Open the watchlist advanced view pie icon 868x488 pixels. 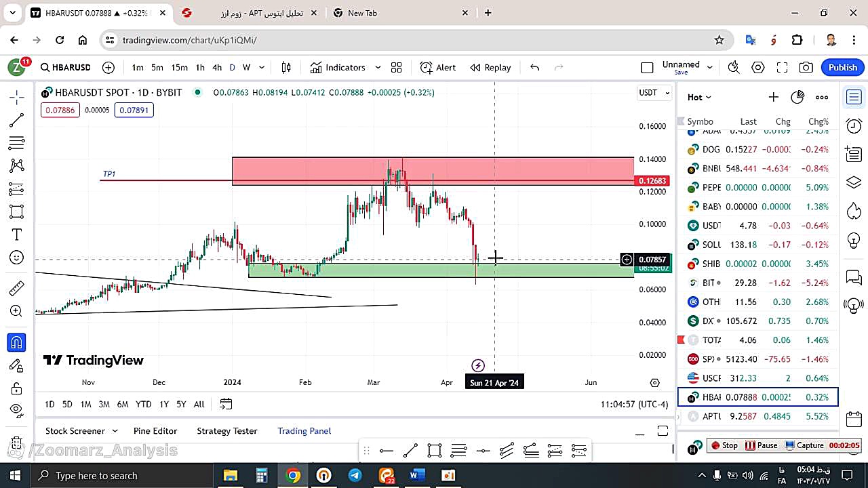tap(797, 97)
